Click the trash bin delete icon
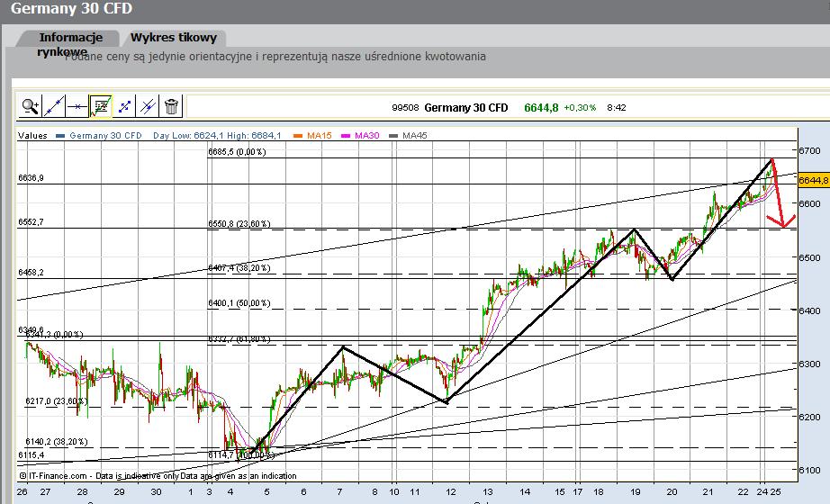This screenshot has width=830, height=504. coord(171,106)
